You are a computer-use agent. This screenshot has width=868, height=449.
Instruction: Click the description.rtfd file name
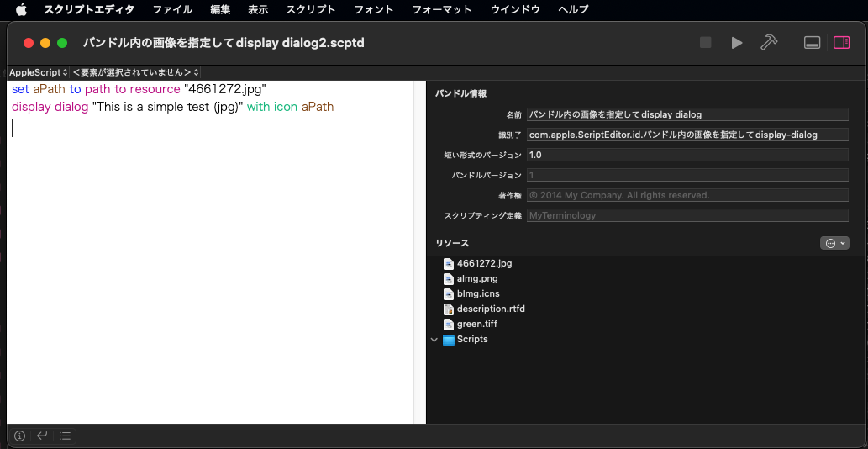tap(491, 309)
